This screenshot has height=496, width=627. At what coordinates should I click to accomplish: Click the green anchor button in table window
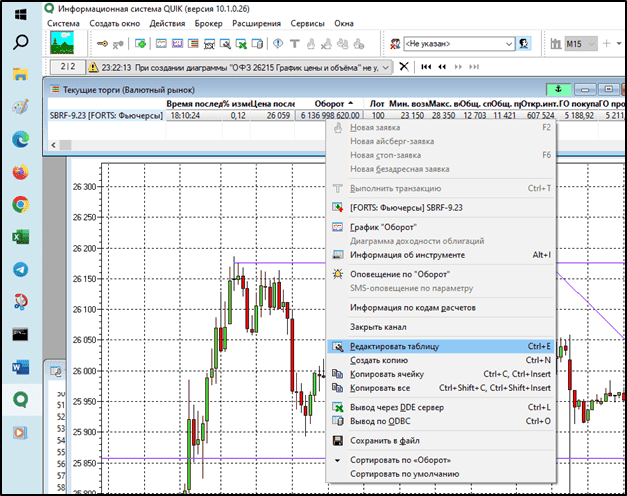point(559,89)
